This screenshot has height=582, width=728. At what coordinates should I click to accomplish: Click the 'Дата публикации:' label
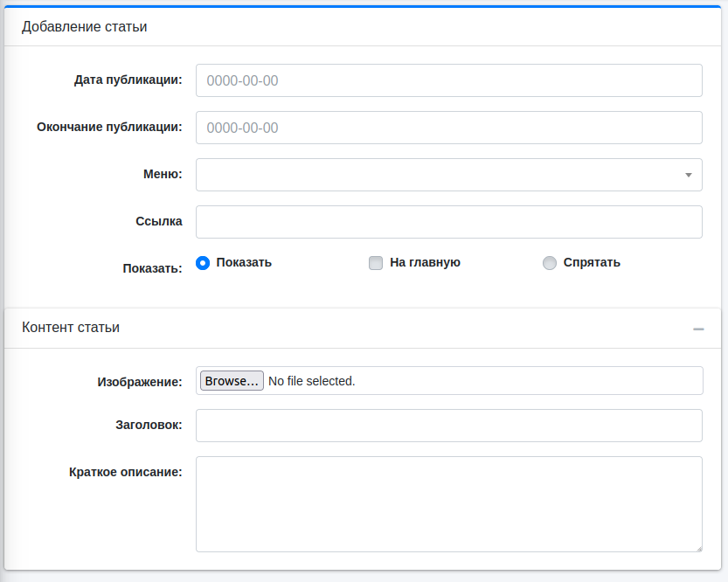pyautogui.click(x=128, y=80)
